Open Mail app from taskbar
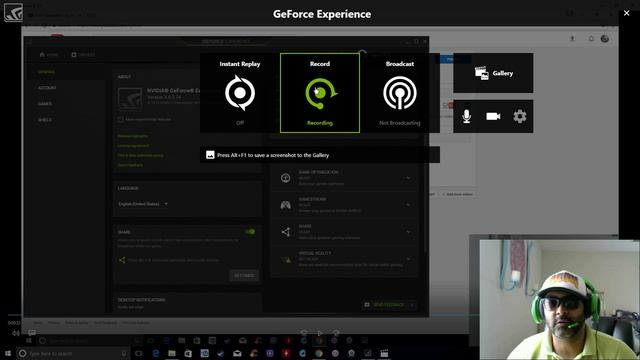Viewport: 640px width, 360px height. click(237, 353)
